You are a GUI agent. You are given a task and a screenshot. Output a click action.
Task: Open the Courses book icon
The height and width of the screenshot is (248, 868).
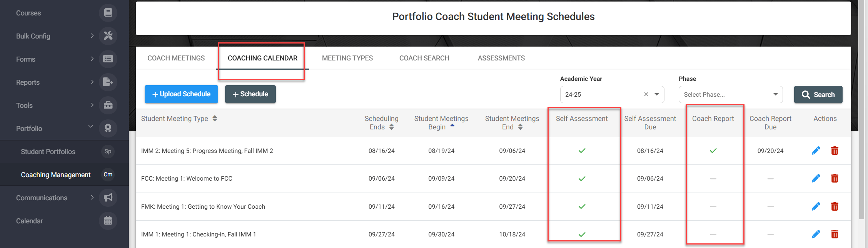click(x=108, y=13)
